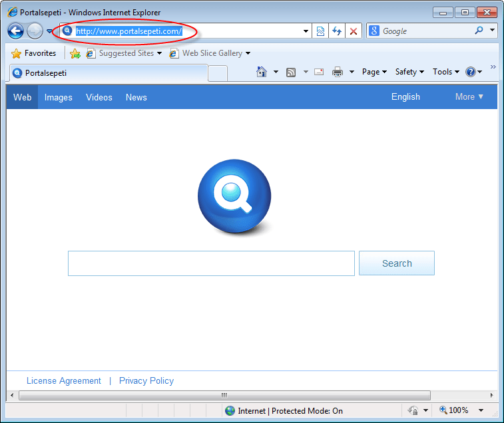Click the RSS feeds icon

tap(291, 72)
